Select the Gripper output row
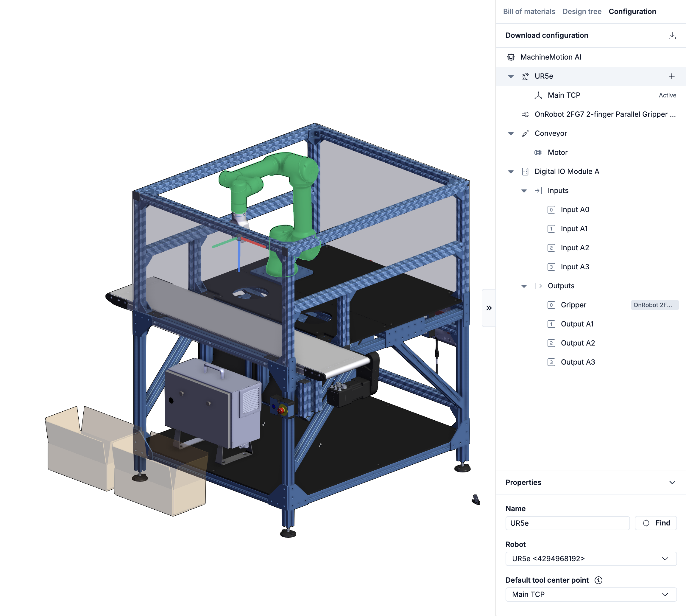Image resolution: width=686 pixels, height=616 pixels. (x=591, y=305)
